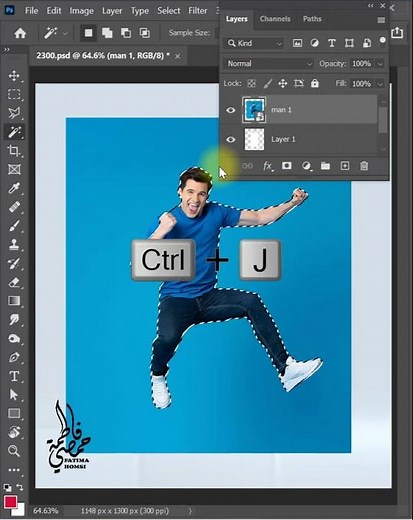This screenshot has width=413, height=520.
Task: Select the Rectangle shape tool
Action: click(14, 413)
